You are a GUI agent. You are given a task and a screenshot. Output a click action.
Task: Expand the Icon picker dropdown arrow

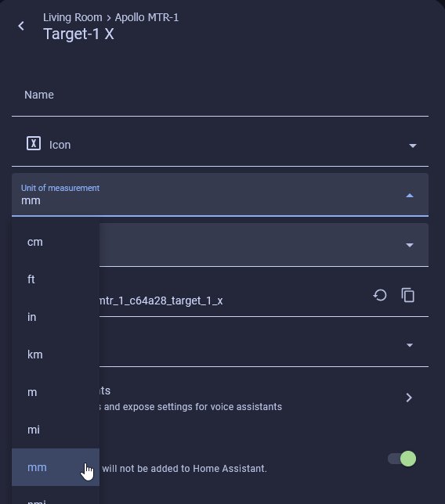[413, 146]
